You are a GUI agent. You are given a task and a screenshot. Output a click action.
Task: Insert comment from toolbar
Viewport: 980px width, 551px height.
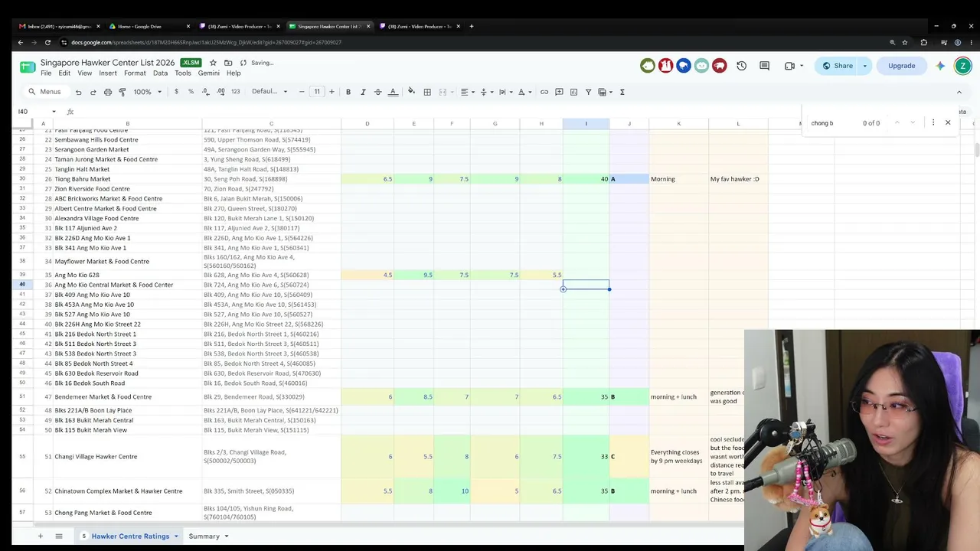[x=559, y=92]
